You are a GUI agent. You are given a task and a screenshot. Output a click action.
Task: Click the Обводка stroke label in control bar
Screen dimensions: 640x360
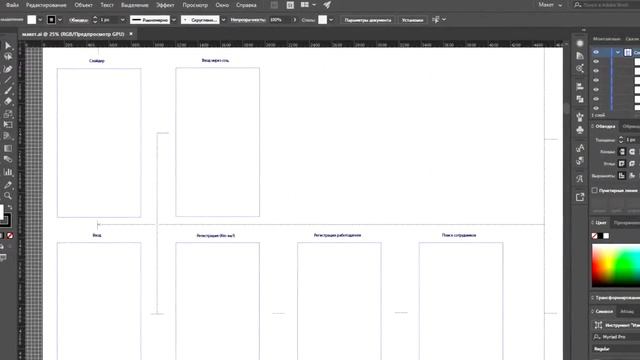point(78,20)
